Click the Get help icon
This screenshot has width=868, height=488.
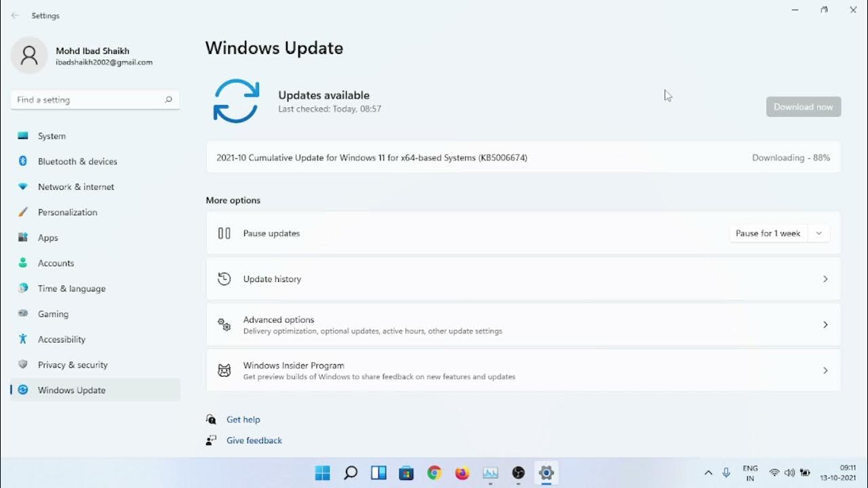[212, 420]
